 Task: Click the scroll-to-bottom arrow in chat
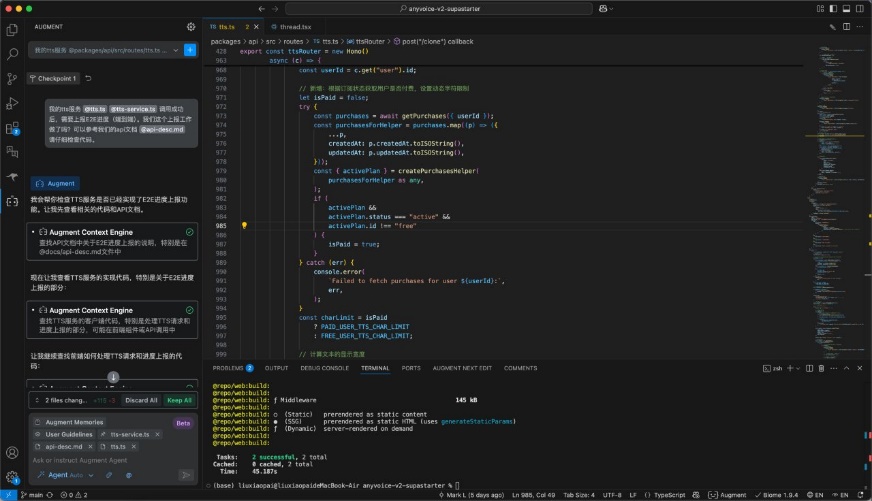tap(113, 377)
